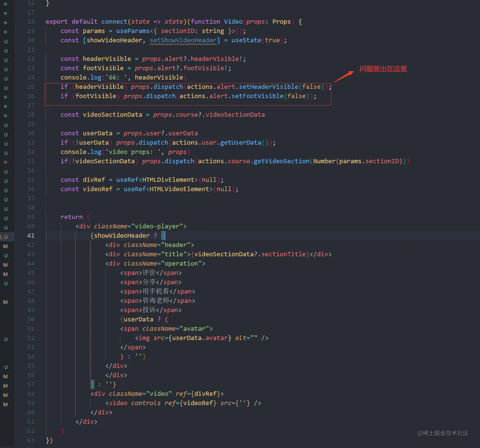Click useState on line 20
Viewport: 480px width, 448px height.
point(246,40)
